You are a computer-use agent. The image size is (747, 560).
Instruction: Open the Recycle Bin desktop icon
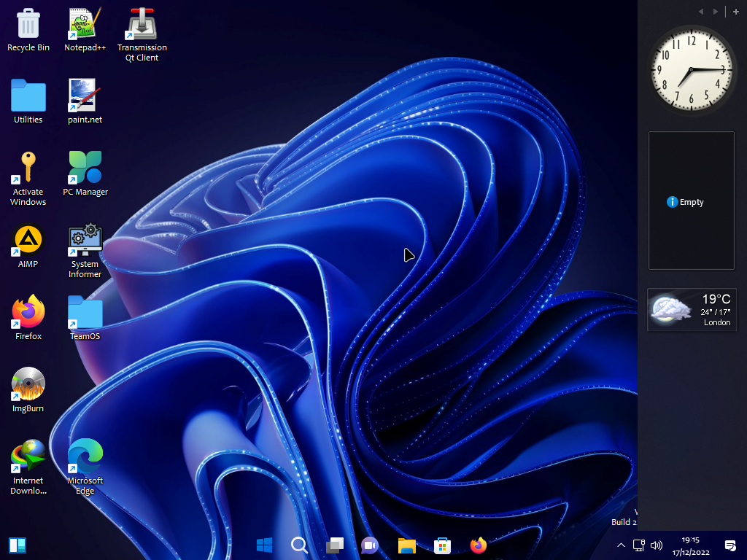(x=28, y=25)
